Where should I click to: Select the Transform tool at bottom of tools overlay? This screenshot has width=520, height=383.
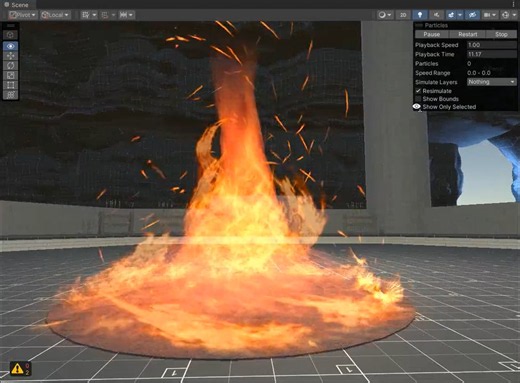[x=11, y=95]
